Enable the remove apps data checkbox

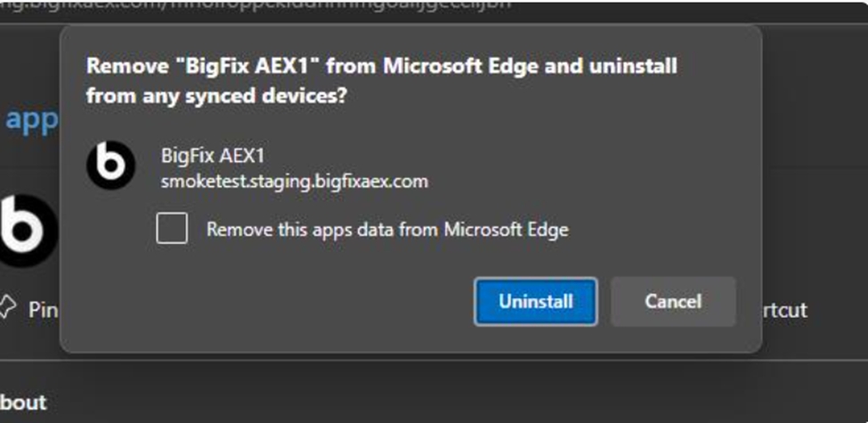pyautogui.click(x=172, y=229)
